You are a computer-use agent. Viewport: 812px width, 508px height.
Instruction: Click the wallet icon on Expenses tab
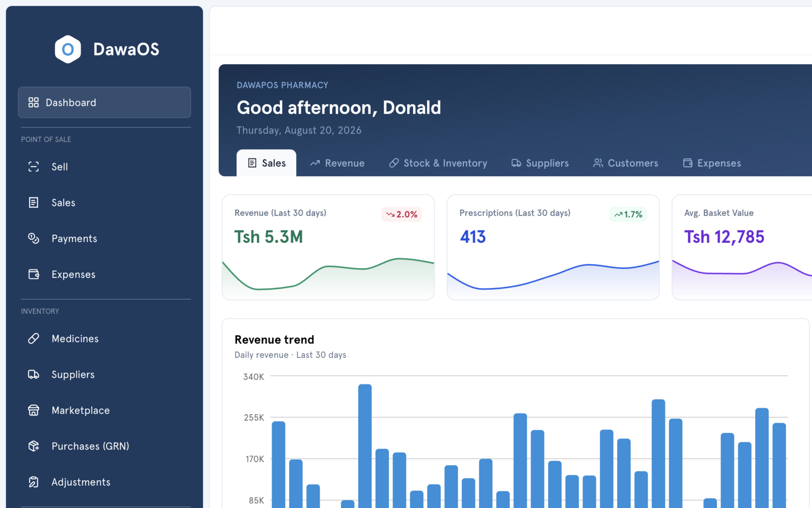(688, 163)
